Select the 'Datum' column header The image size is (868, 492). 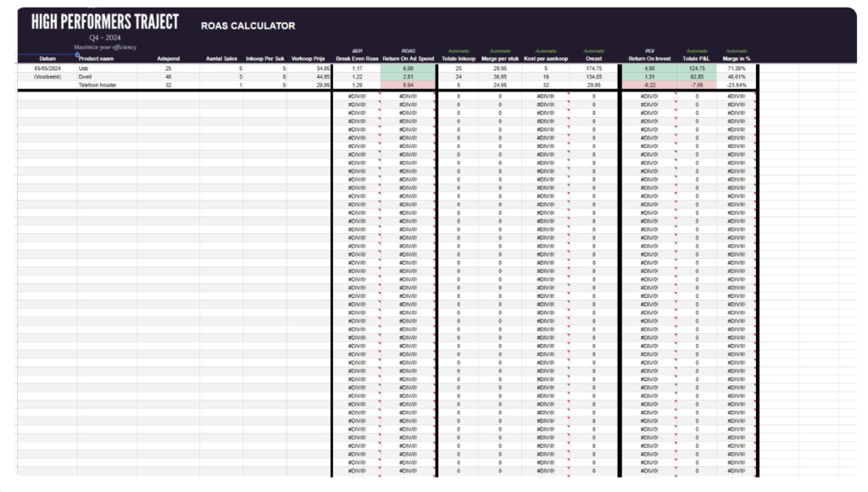pos(47,58)
